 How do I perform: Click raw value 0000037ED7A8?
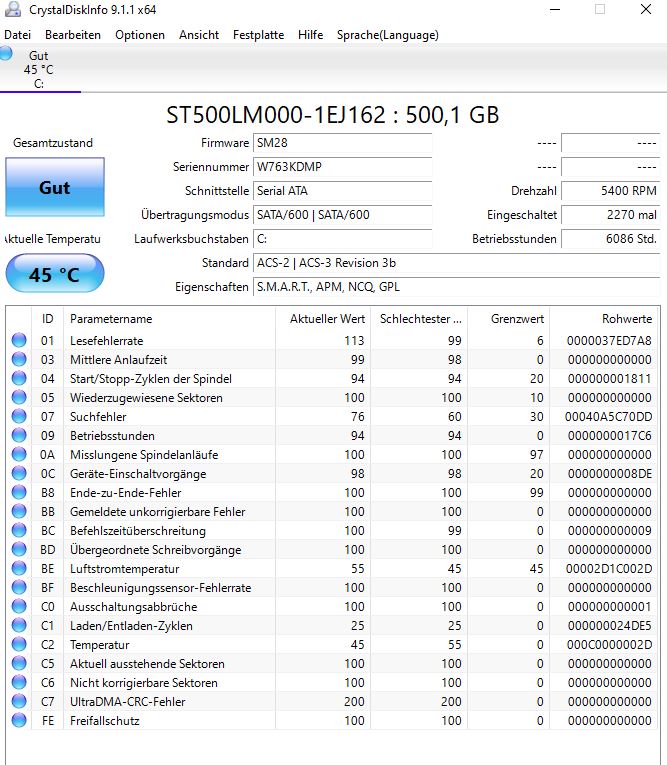coord(609,341)
